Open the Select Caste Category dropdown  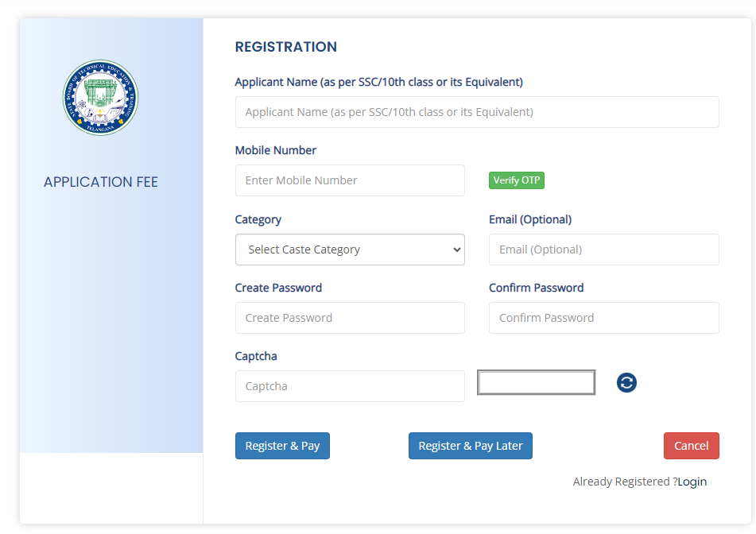point(350,250)
